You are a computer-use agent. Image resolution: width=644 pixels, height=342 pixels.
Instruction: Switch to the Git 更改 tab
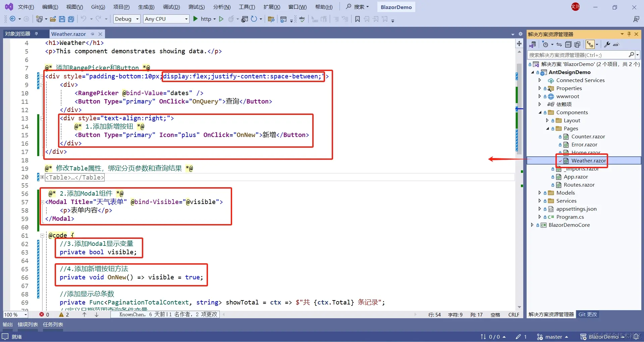pos(588,314)
